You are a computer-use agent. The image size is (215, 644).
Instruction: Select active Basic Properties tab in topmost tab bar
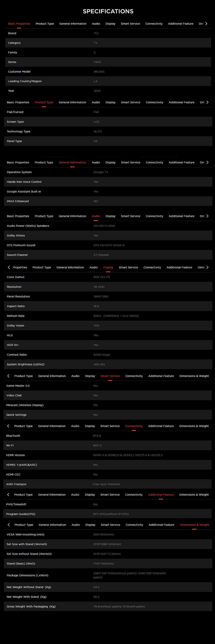[x=19, y=24]
